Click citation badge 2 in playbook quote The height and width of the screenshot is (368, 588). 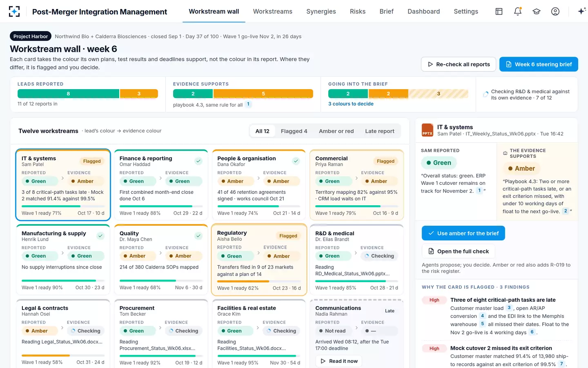(x=565, y=211)
